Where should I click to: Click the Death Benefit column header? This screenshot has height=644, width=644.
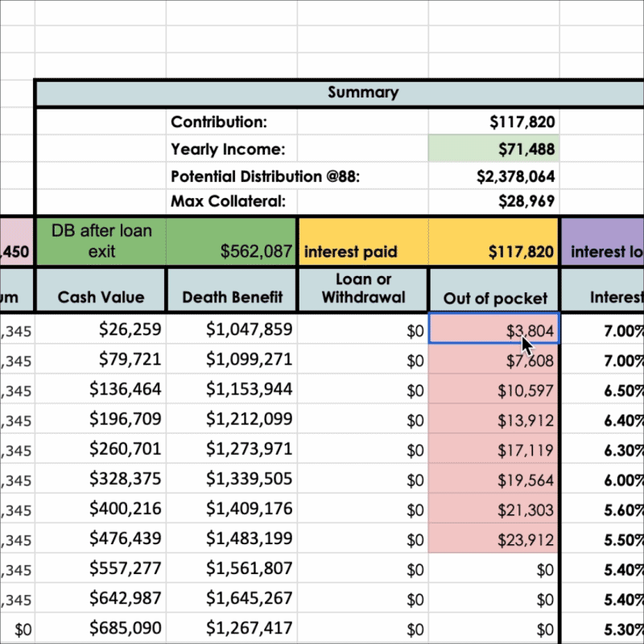(x=232, y=291)
